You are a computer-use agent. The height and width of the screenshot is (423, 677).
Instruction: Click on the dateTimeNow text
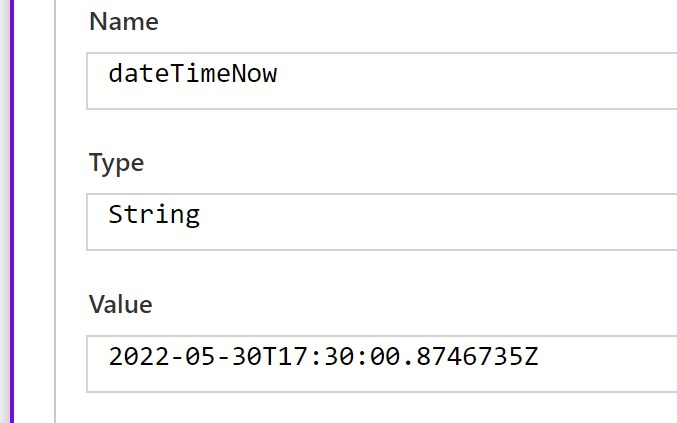tap(192, 73)
